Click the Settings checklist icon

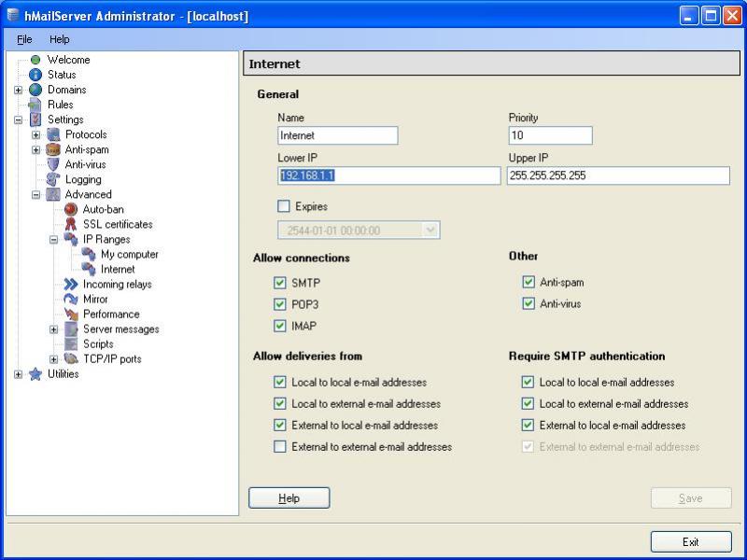click(x=35, y=119)
